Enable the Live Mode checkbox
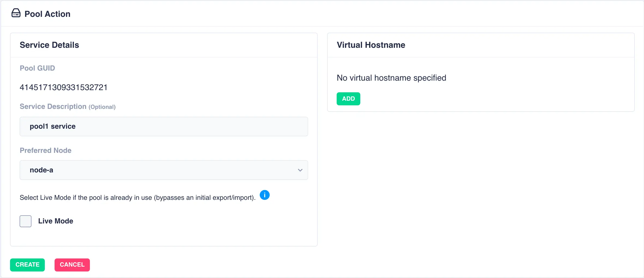This screenshot has height=278, width=644. click(x=26, y=221)
